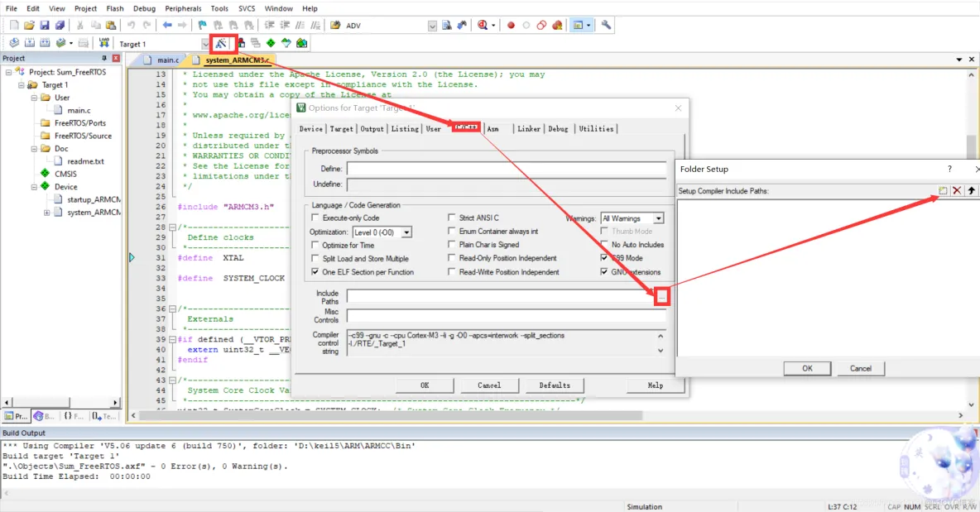Open Manage Run-Time Environment green diamond icon

click(271, 43)
